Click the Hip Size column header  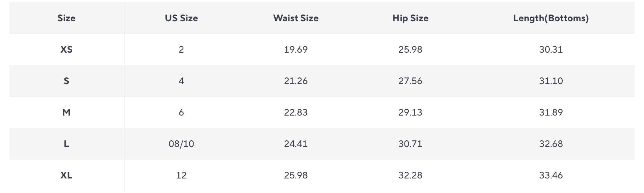click(410, 18)
